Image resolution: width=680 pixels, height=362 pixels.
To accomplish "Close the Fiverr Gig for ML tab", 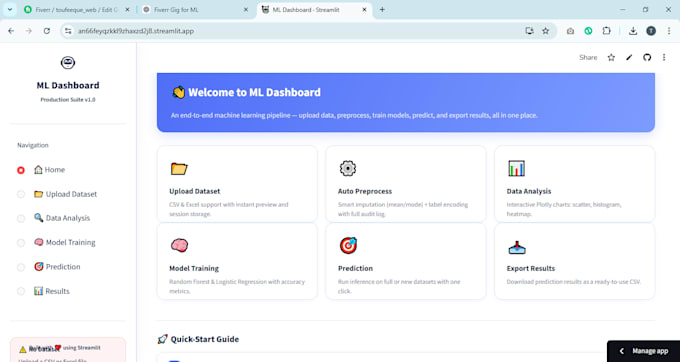I will 246,10.
